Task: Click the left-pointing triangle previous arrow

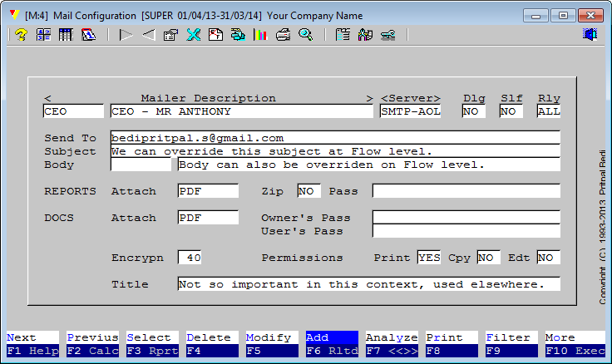Action: [x=148, y=35]
